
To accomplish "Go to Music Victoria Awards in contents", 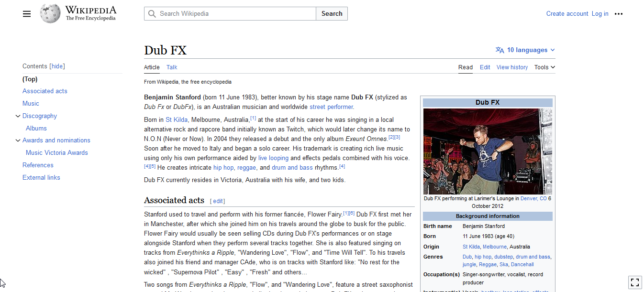I will point(57,153).
